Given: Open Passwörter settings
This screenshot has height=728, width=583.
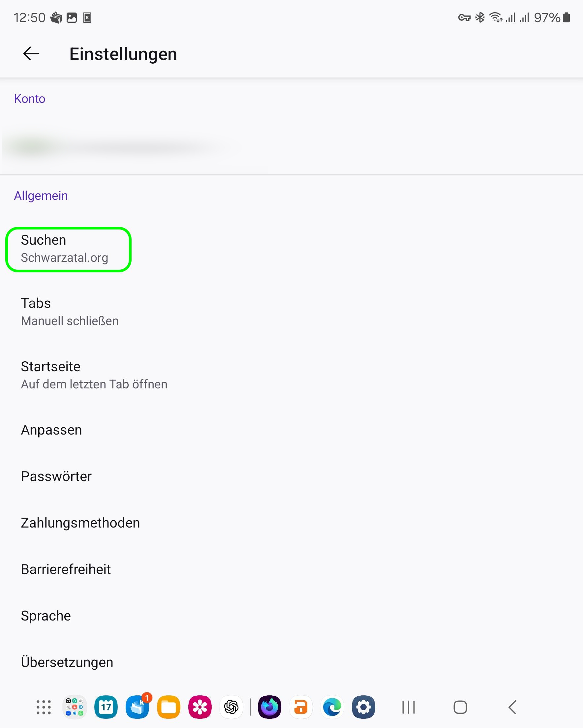Looking at the screenshot, I should click(56, 476).
